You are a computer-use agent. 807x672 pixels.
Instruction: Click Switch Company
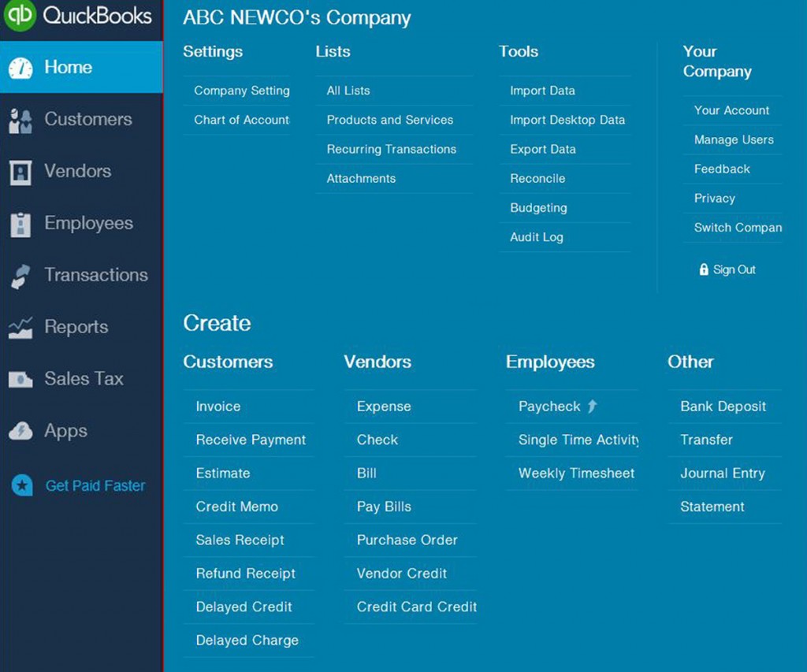(738, 228)
